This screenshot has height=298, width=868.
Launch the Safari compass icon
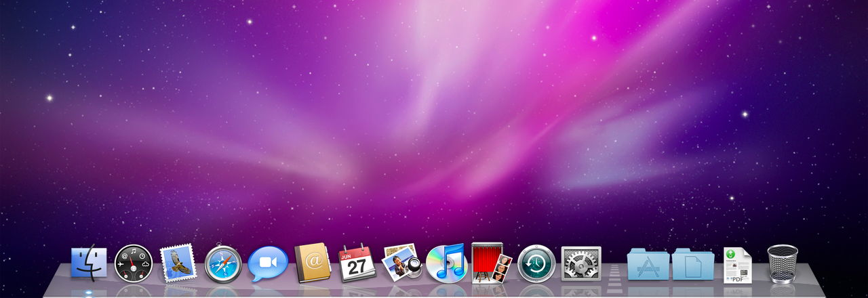point(223,263)
